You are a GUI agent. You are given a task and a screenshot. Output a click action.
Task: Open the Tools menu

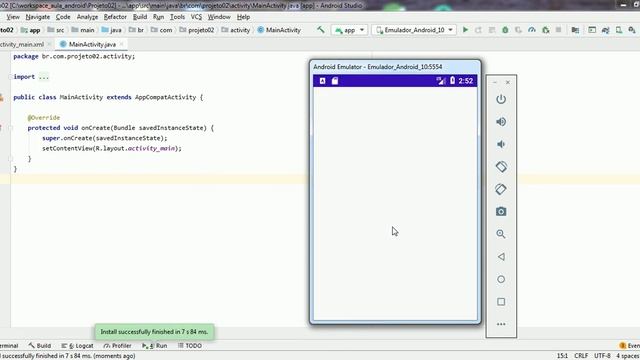point(177,17)
